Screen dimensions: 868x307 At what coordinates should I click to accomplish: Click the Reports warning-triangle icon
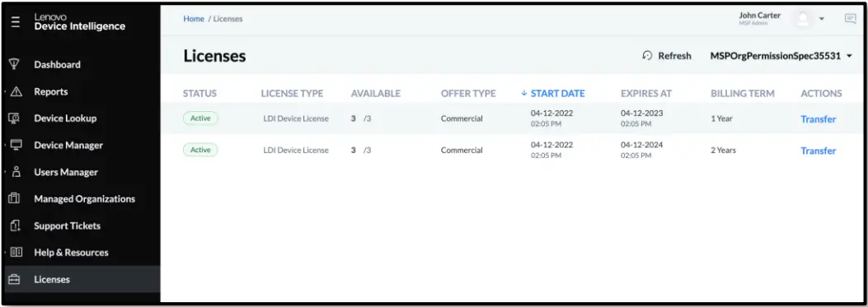[x=16, y=92]
